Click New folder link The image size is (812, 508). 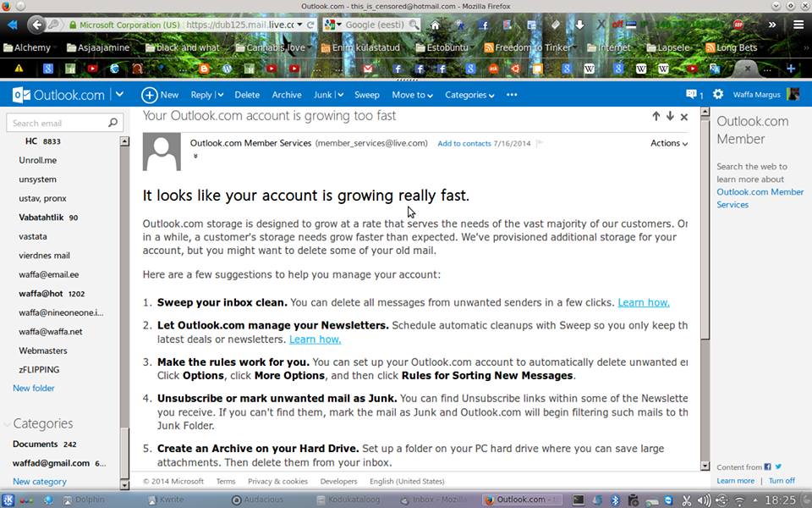tap(34, 388)
